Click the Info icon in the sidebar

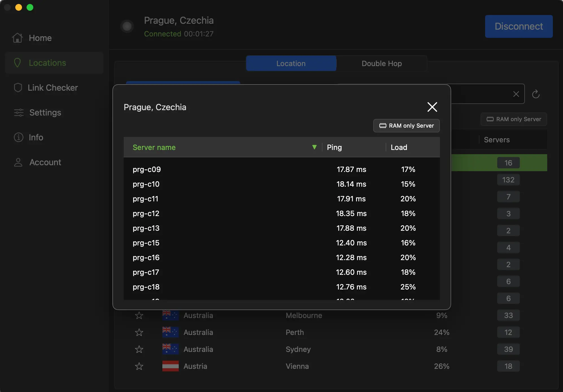click(18, 137)
